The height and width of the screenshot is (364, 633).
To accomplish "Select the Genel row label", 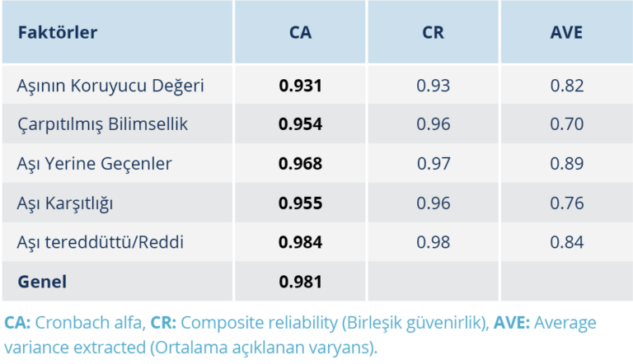I will tap(42, 282).
